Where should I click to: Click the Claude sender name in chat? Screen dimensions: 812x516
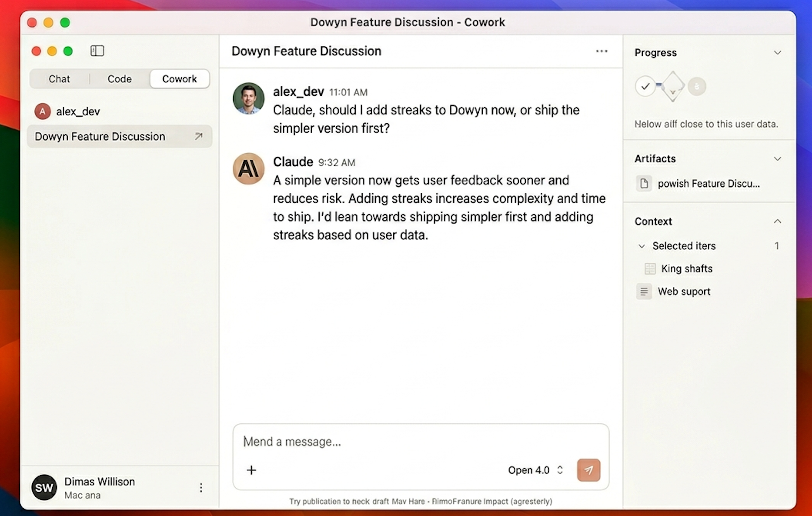click(293, 162)
